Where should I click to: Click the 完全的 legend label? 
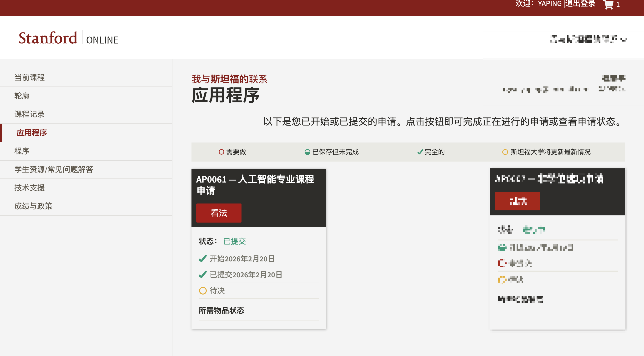[x=434, y=152]
